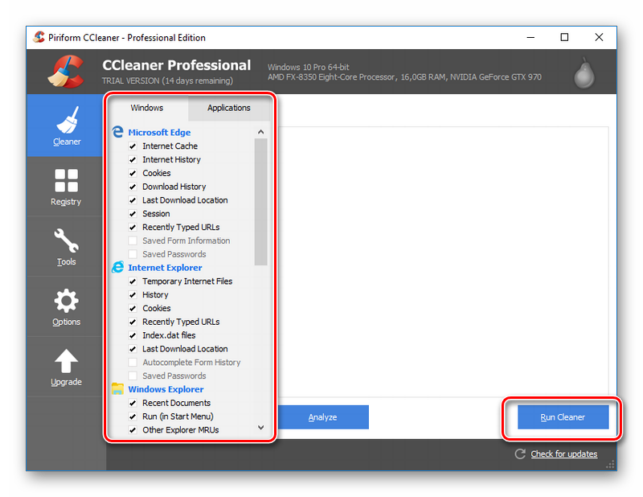Image resolution: width=643 pixels, height=497 pixels.
Task: Click the Analyze button
Action: 323,417
